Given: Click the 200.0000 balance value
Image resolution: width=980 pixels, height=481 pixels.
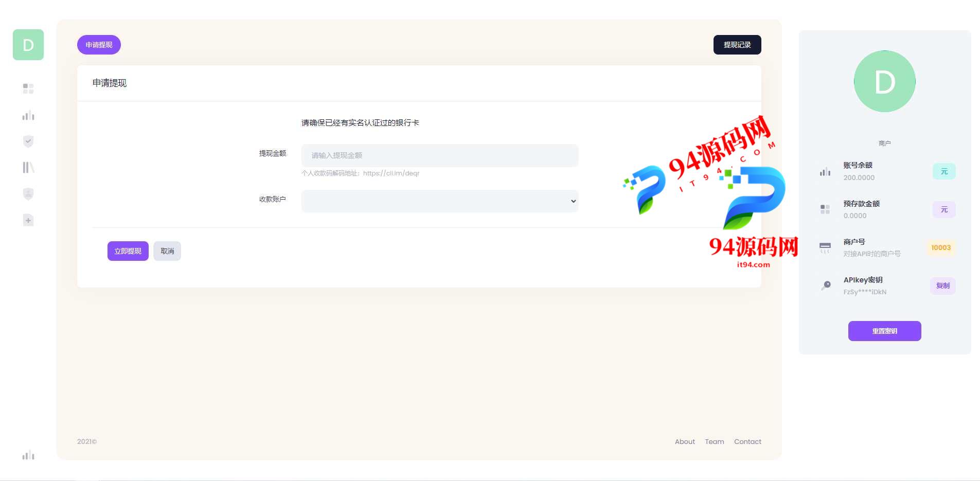Looking at the screenshot, I should (x=859, y=177).
